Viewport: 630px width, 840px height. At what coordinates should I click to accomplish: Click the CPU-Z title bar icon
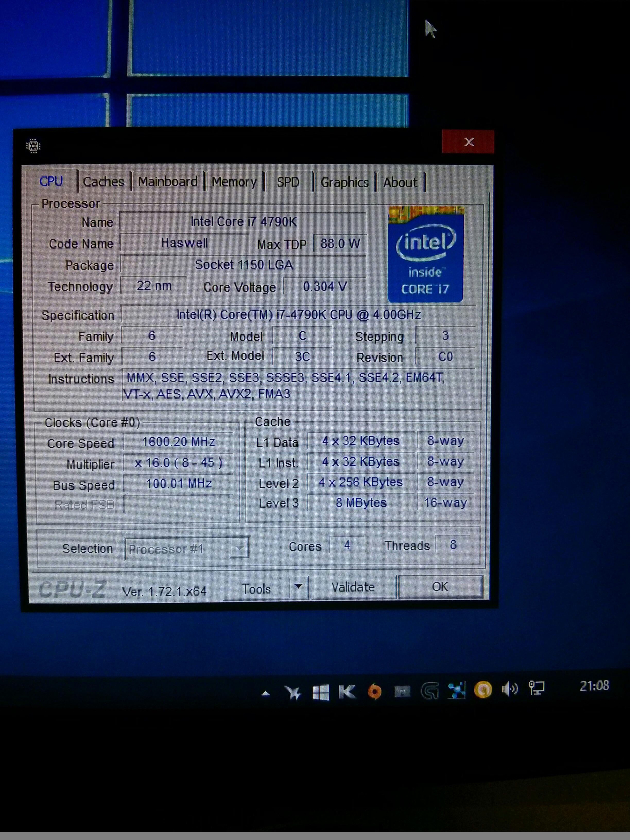pos(33,146)
